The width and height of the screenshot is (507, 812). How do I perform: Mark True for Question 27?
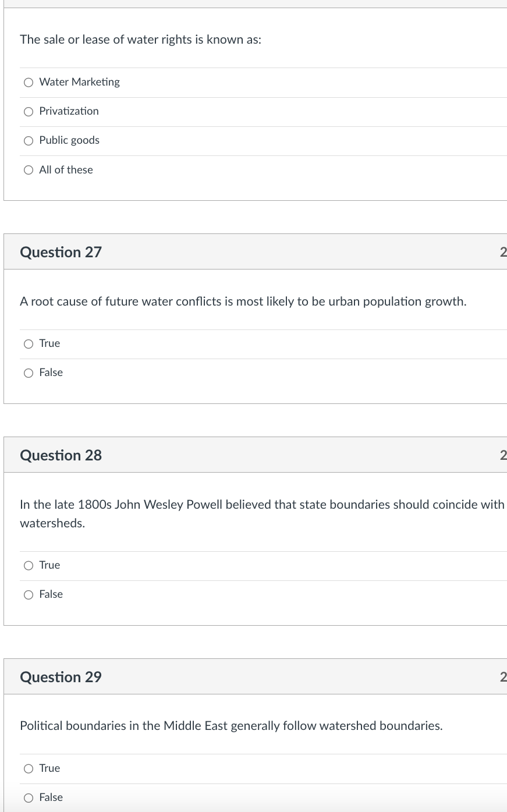coord(29,344)
